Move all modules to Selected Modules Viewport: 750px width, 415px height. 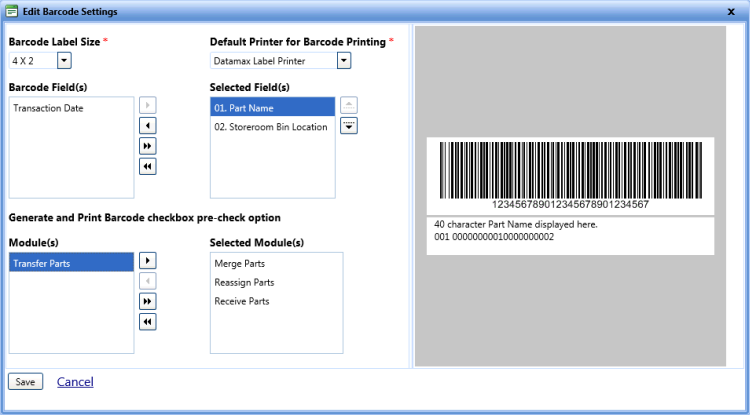point(148,302)
